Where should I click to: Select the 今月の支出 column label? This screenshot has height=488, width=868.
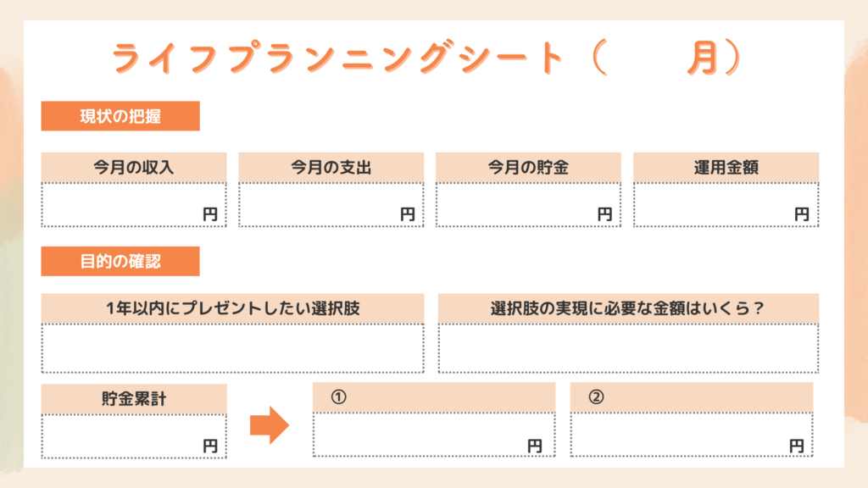tap(331, 168)
